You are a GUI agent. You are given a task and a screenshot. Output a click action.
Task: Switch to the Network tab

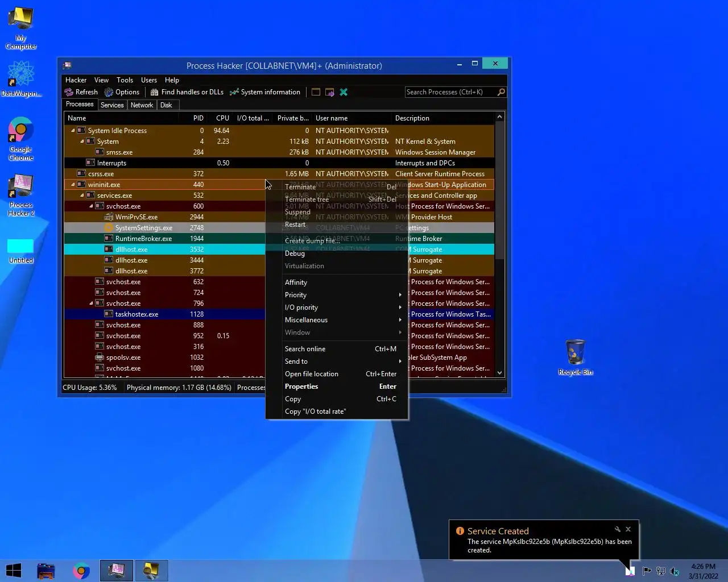tap(142, 105)
